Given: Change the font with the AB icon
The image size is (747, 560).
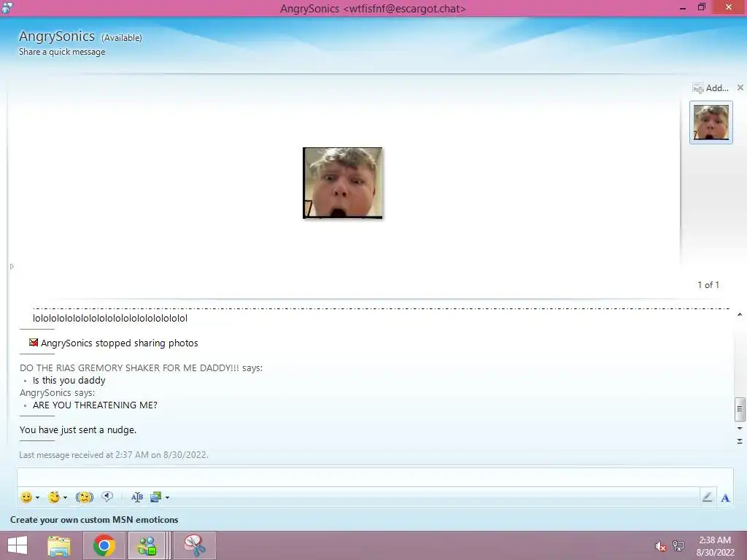Looking at the screenshot, I should (x=137, y=497).
